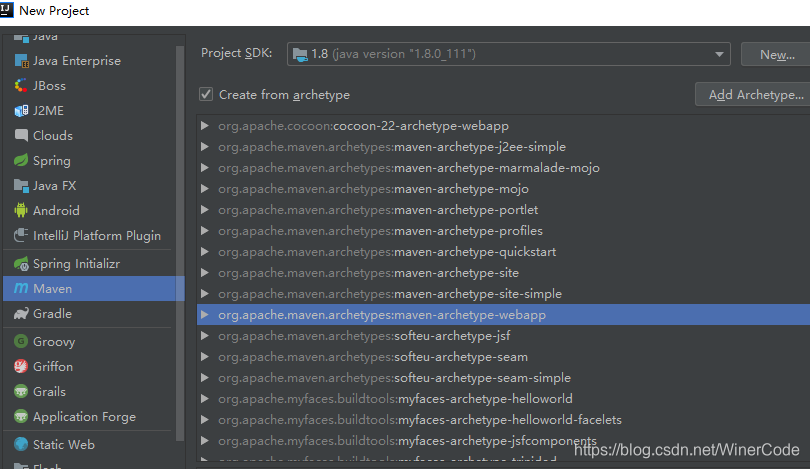The width and height of the screenshot is (810, 469).
Task: Expand myfaces-archetype-helloworld node
Action: [x=205, y=399]
